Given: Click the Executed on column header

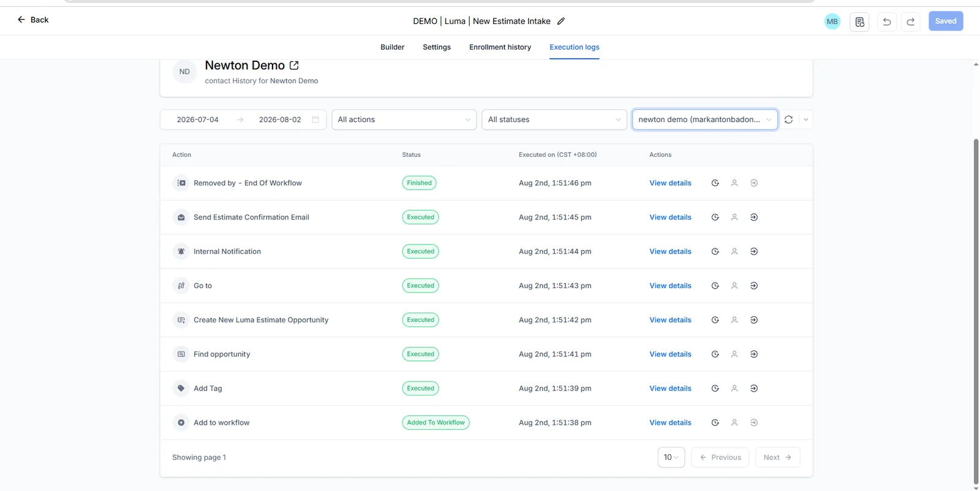Looking at the screenshot, I should pyautogui.click(x=557, y=154).
